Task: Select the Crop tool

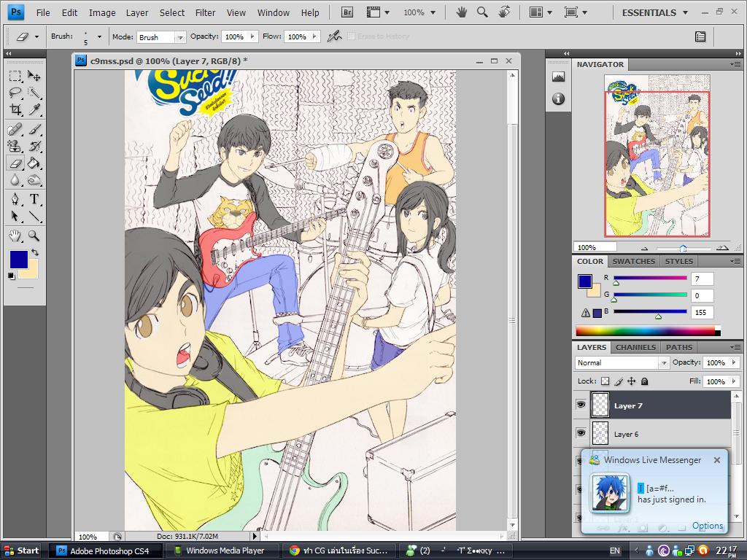Action: click(15, 110)
